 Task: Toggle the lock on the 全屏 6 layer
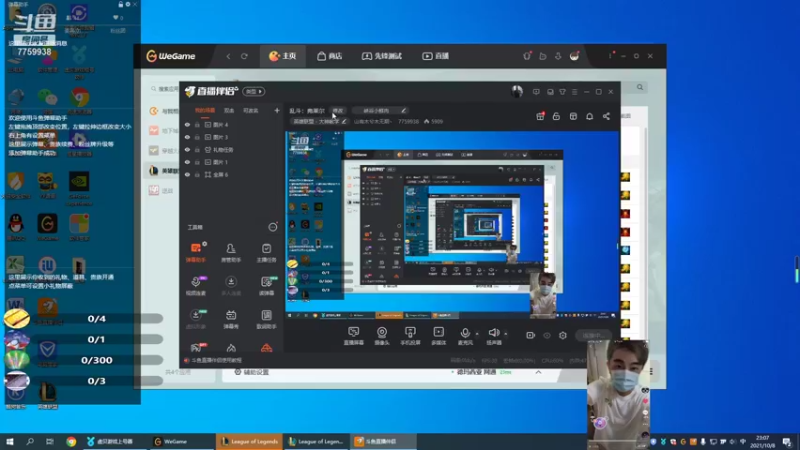click(x=197, y=174)
